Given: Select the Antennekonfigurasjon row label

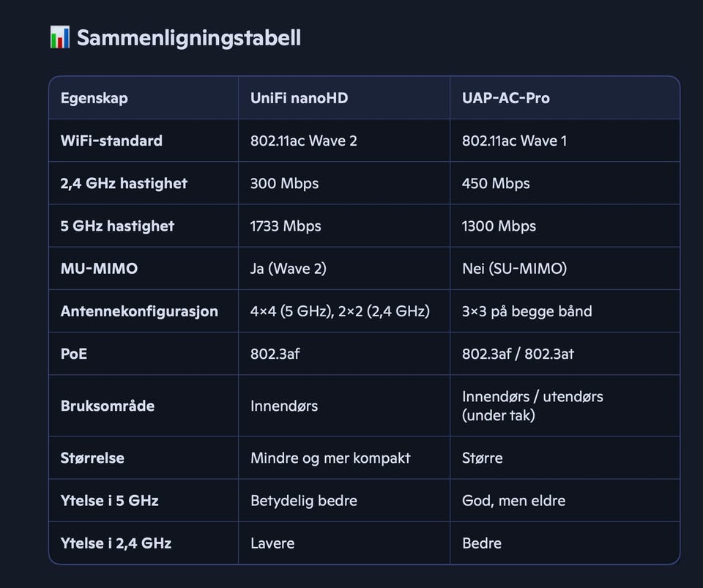Looking at the screenshot, I should (139, 311).
